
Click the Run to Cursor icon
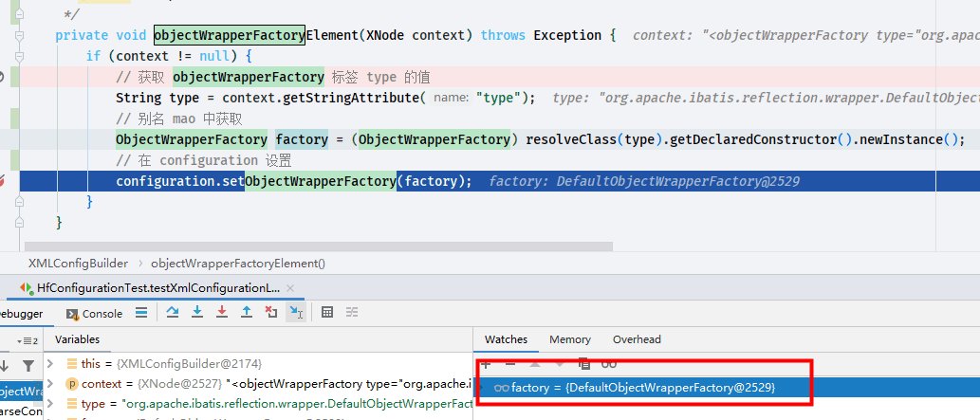click(296, 313)
